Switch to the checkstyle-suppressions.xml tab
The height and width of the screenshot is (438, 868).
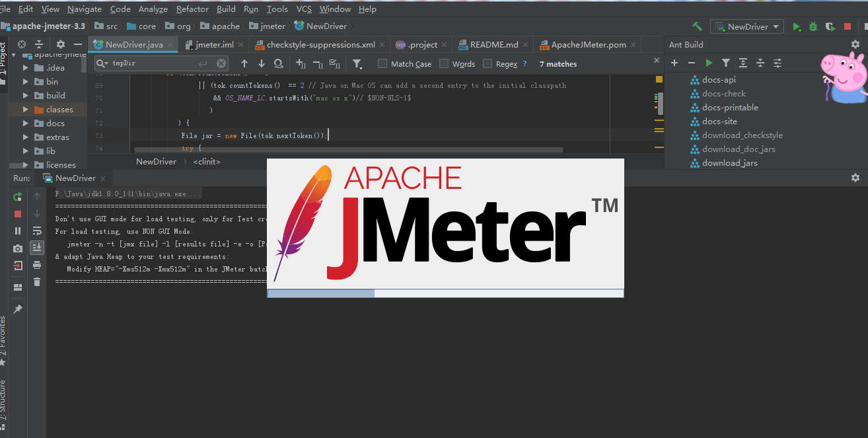click(320, 44)
